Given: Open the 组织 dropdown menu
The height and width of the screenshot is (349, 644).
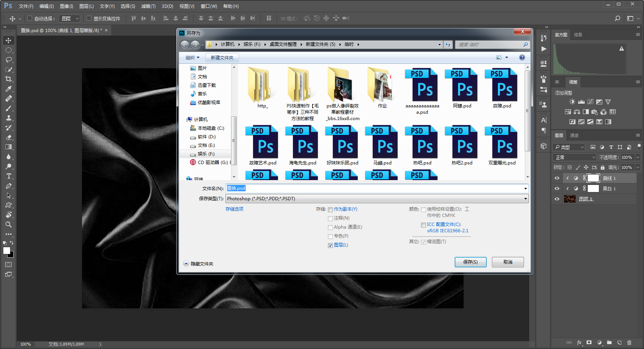Looking at the screenshot, I should click(192, 58).
